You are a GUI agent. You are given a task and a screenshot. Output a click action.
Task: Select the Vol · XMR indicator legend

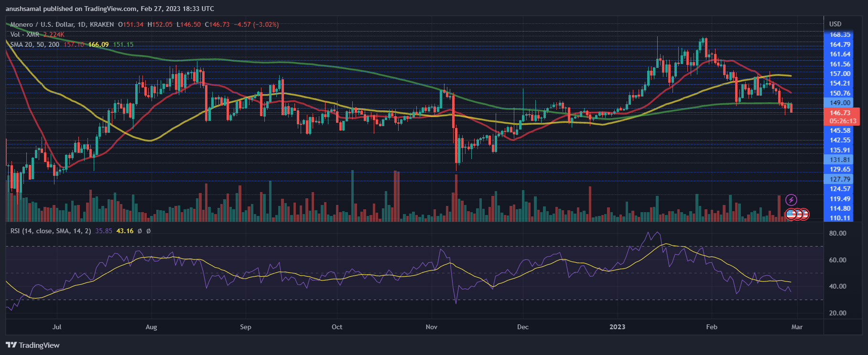pyautogui.click(x=25, y=34)
